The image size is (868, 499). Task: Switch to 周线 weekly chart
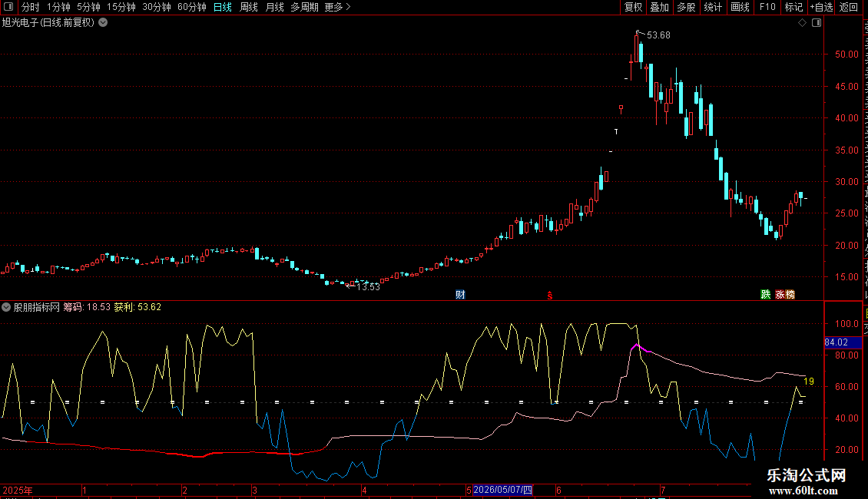pos(249,7)
